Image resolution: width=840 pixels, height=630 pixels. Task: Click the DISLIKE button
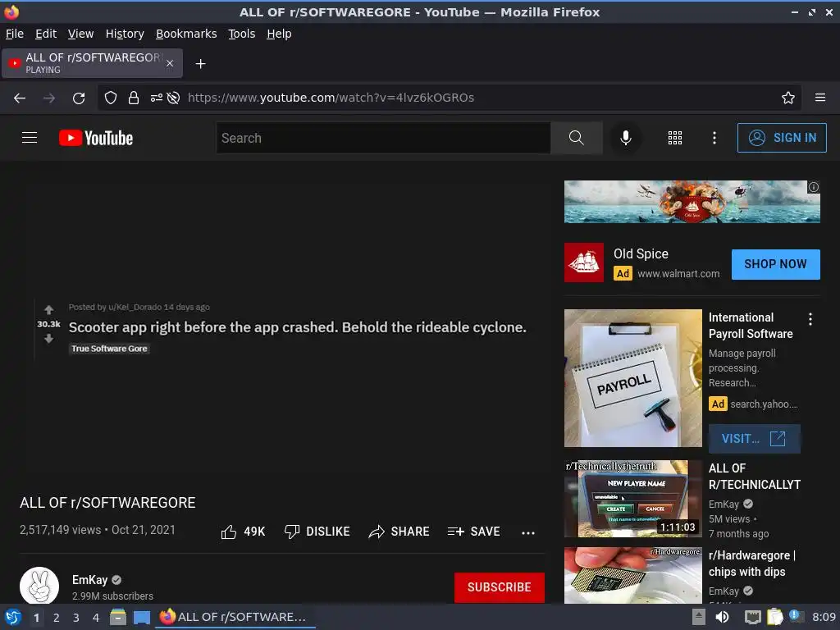(317, 532)
